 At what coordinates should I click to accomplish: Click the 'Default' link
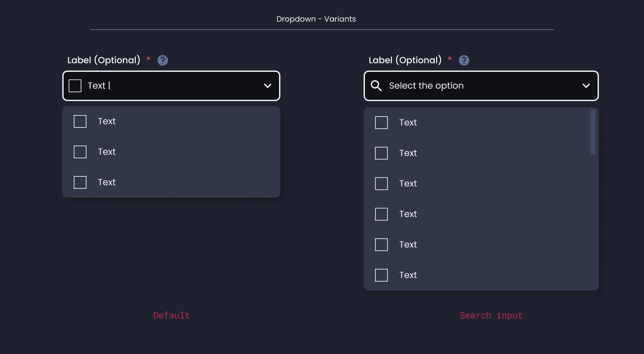pyautogui.click(x=171, y=315)
